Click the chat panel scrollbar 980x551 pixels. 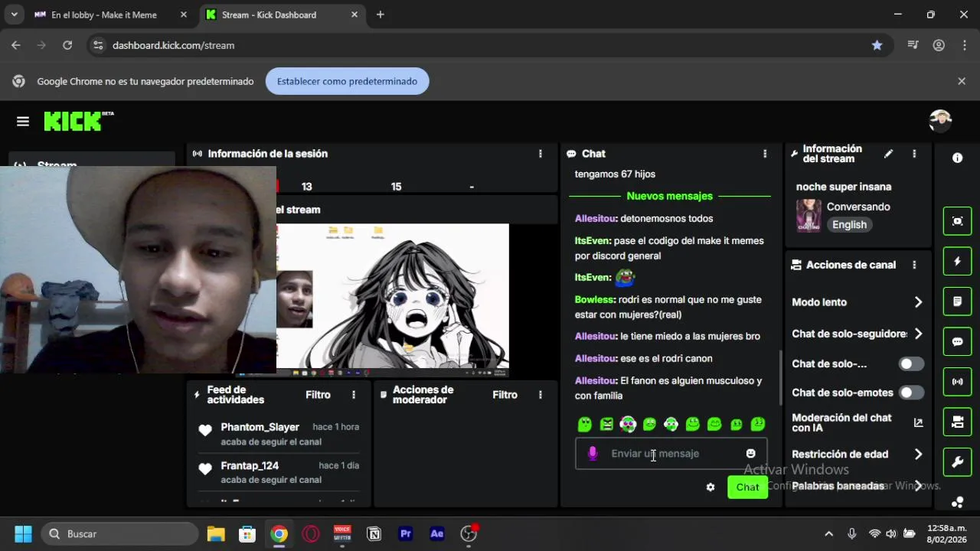coord(780,378)
